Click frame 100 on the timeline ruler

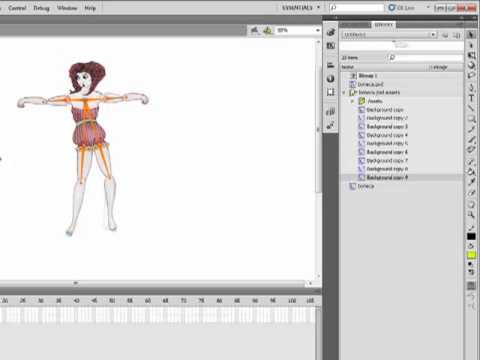coord(292,301)
